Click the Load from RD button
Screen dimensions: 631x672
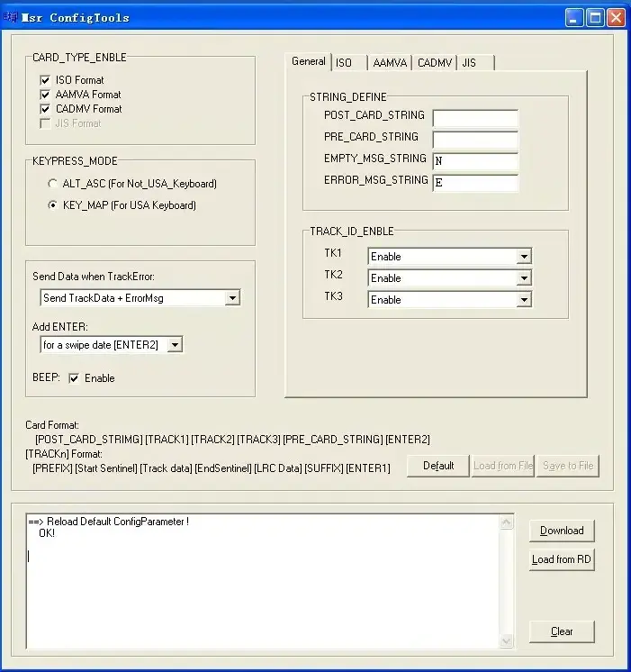562,559
